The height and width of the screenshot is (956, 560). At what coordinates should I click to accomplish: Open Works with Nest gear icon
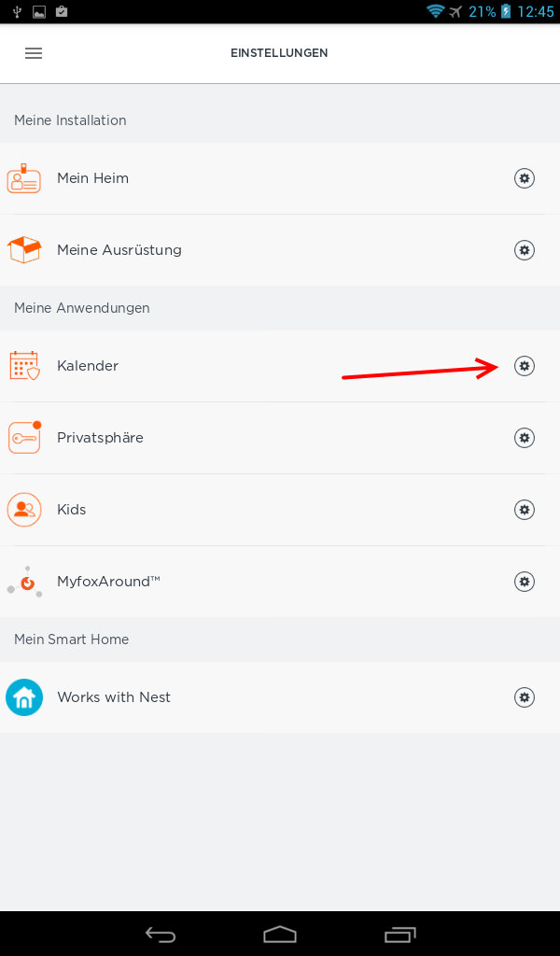524,696
